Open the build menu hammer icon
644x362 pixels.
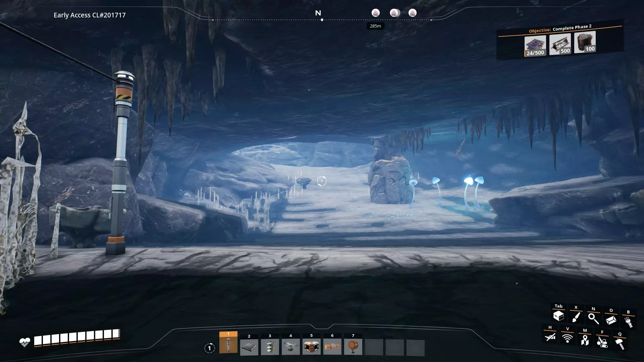pos(620,344)
